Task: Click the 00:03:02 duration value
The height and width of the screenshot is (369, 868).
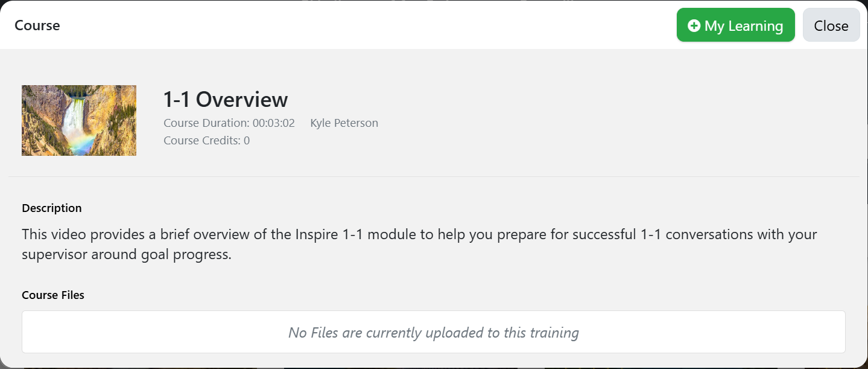Action: click(x=274, y=123)
